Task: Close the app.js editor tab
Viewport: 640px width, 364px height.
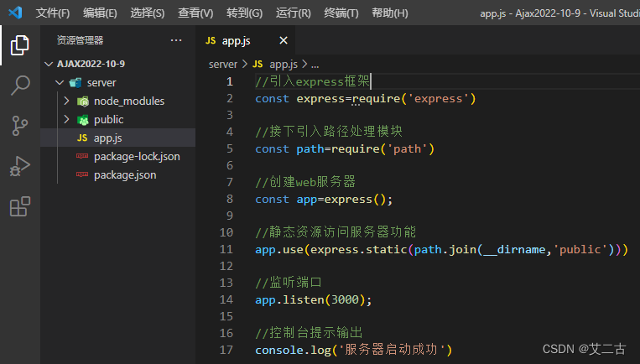Action: pyautogui.click(x=284, y=40)
